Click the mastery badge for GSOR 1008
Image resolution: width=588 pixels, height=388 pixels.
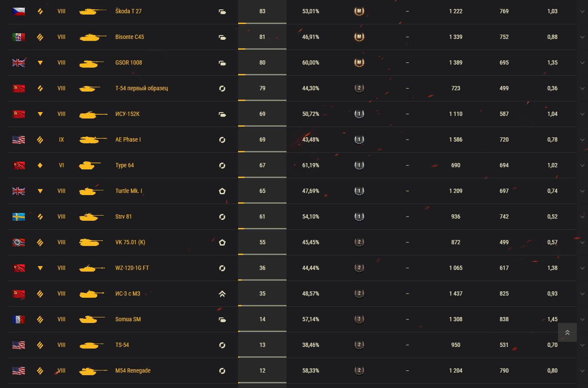coord(359,63)
